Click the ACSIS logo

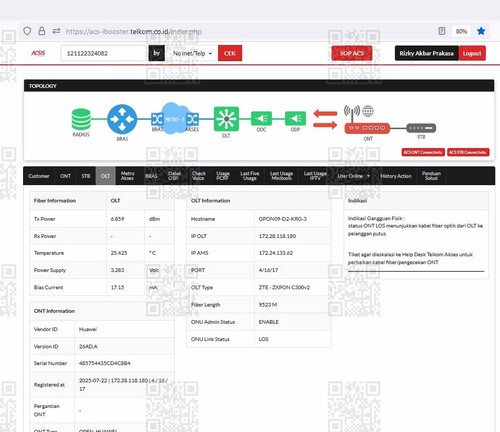coord(38,53)
